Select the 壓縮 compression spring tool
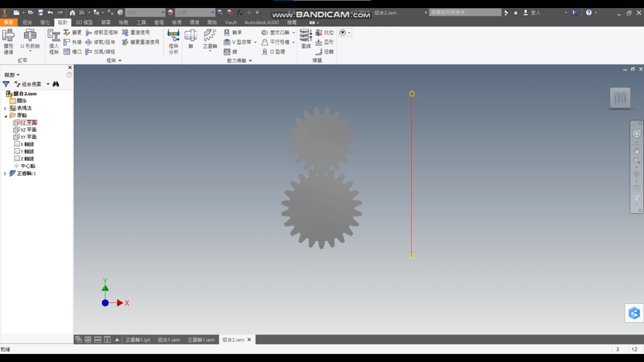 coord(306,39)
